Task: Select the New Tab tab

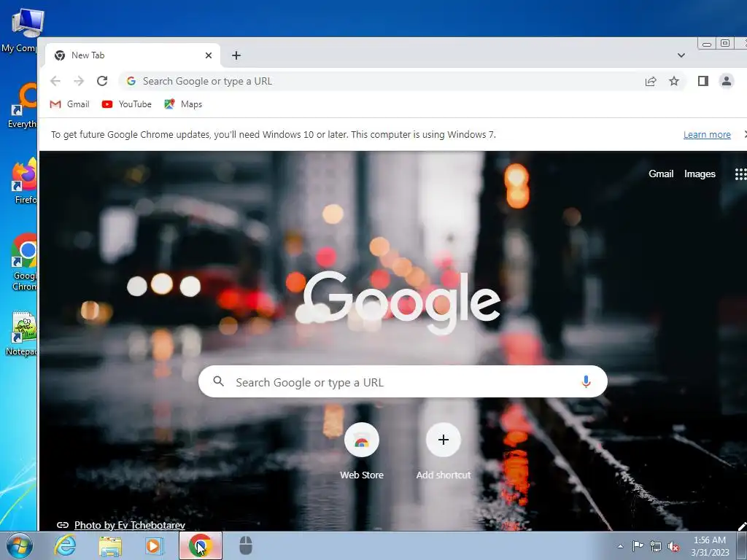Action: coord(133,55)
